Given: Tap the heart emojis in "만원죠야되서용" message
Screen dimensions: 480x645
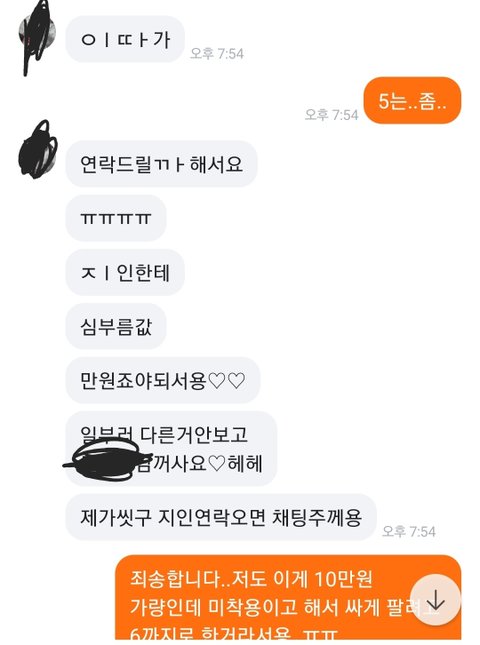Looking at the screenshot, I should (x=227, y=381).
